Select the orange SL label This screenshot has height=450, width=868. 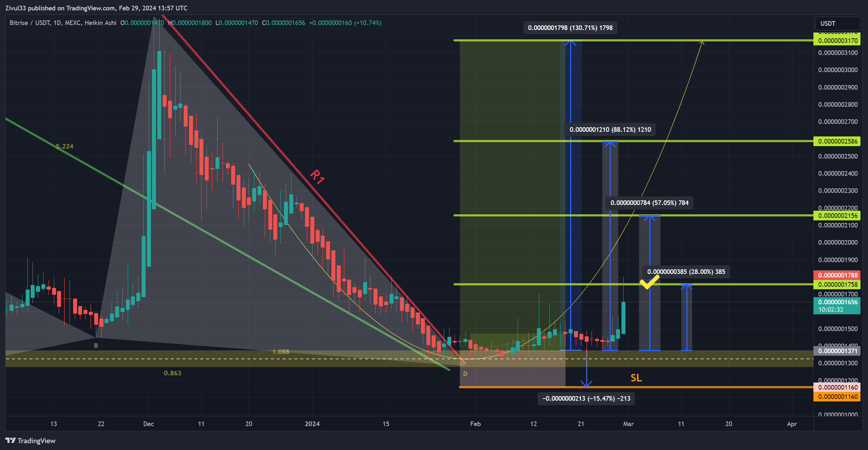click(x=636, y=378)
